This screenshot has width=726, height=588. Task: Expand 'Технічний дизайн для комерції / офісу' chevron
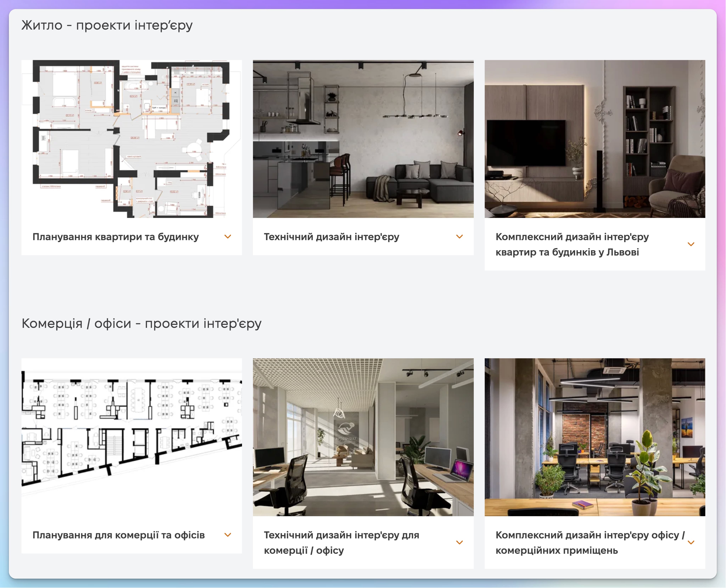click(459, 543)
